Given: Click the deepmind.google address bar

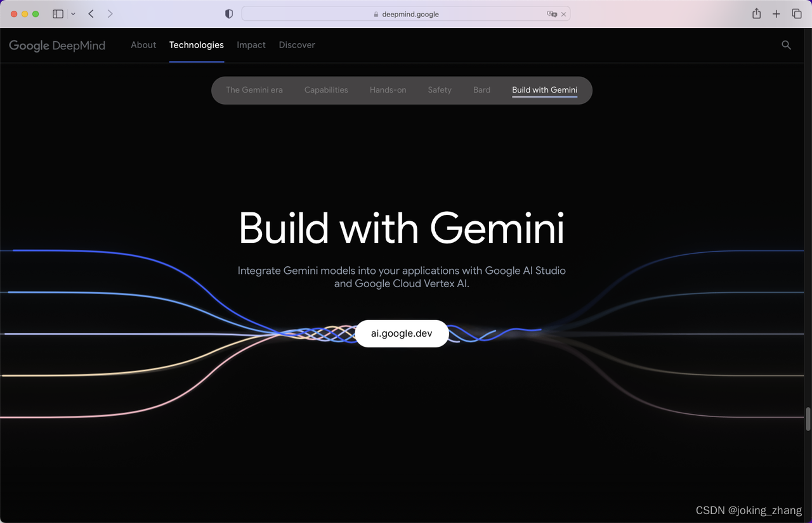Looking at the screenshot, I should click(x=406, y=14).
